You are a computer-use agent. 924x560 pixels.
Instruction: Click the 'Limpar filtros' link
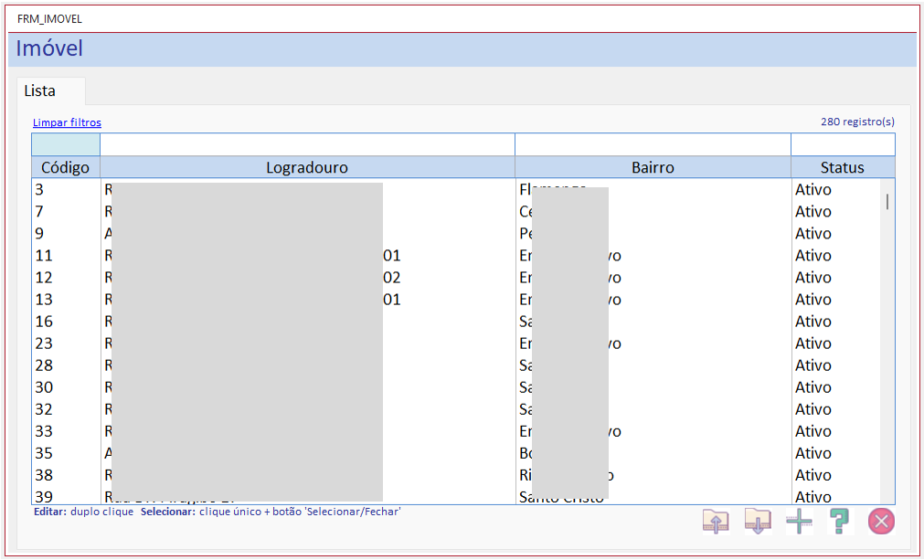[67, 122]
